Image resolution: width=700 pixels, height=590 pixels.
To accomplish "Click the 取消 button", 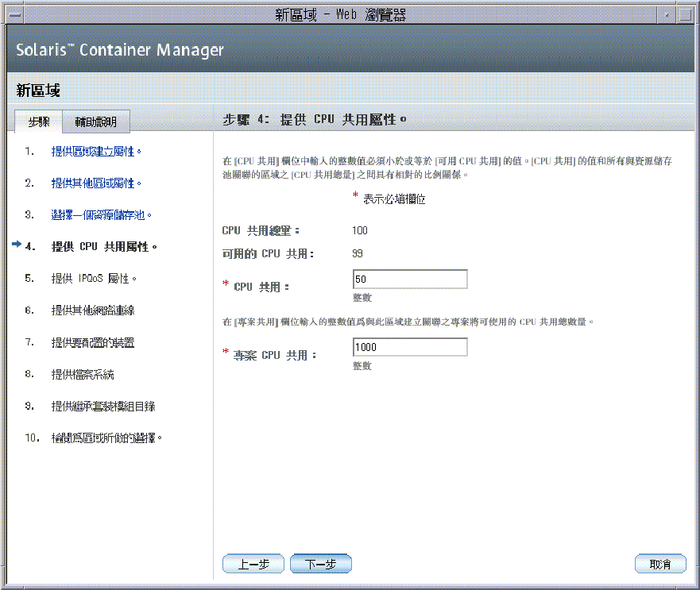I will click(x=659, y=564).
